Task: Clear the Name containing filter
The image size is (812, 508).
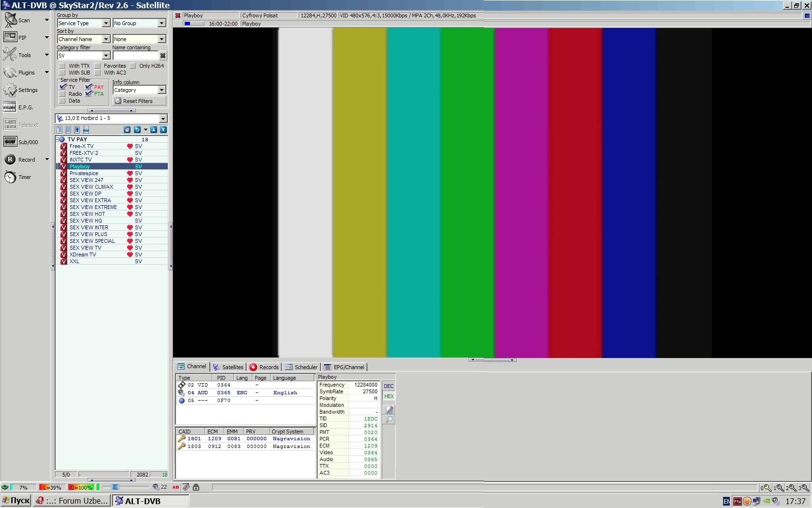Action: click(x=163, y=56)
